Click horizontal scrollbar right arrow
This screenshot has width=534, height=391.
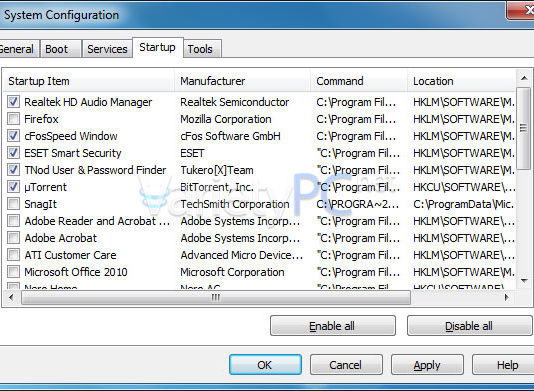coord(507,297)
